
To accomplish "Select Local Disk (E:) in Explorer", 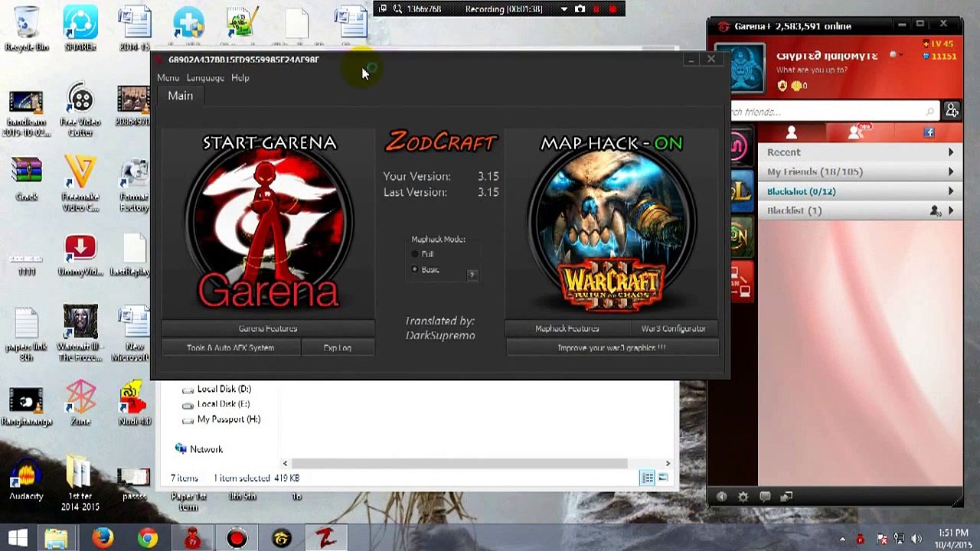I will click(216, 404).
